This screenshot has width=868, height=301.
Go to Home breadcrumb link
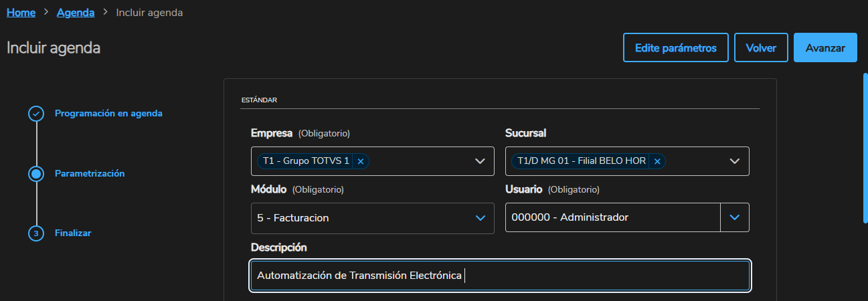point(21,12)
